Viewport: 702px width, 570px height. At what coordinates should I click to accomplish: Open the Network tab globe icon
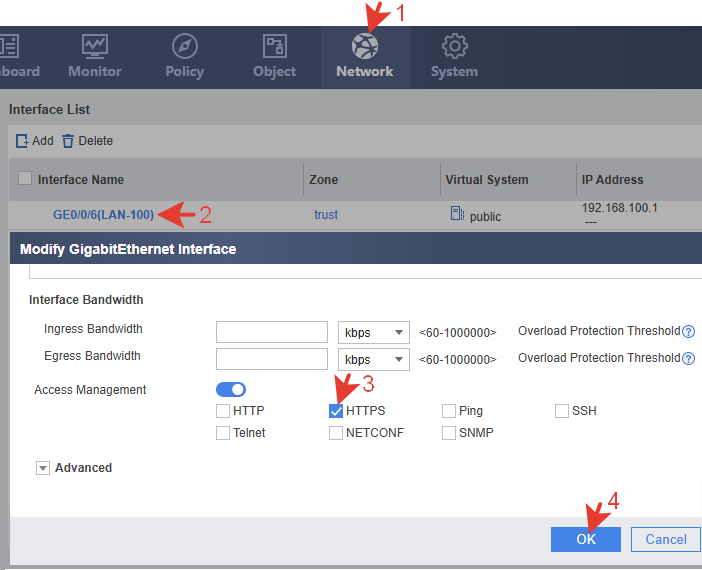(365, 46)
